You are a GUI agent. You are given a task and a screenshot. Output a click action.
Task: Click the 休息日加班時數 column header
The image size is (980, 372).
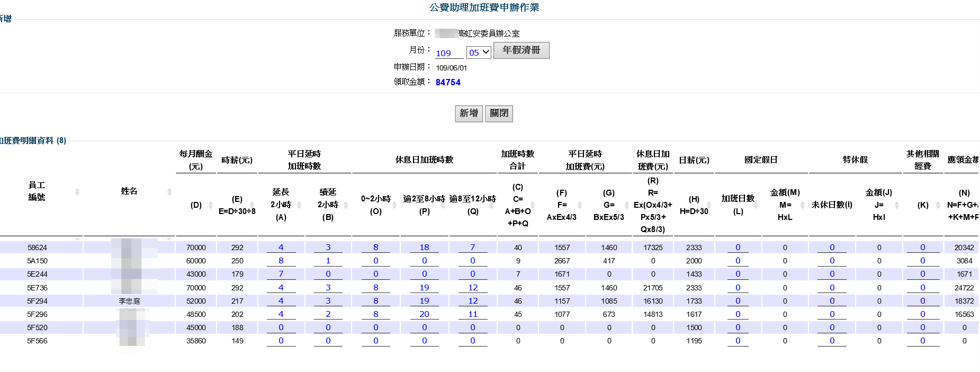tap(424, 160)
